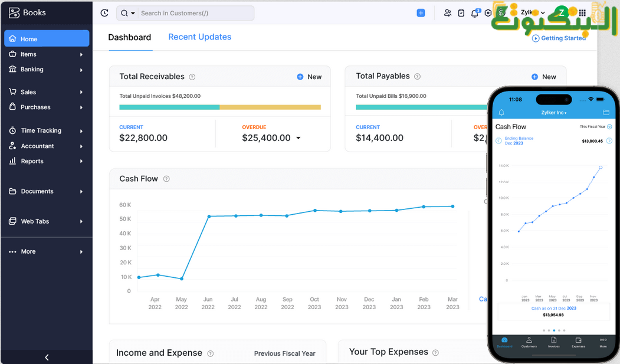
Task: Open the Getting Started link
Action: [x=559, y=38]
